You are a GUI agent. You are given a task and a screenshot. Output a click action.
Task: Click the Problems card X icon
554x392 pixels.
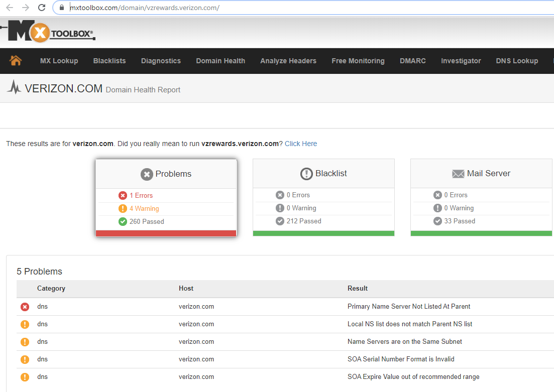[147, 174]
